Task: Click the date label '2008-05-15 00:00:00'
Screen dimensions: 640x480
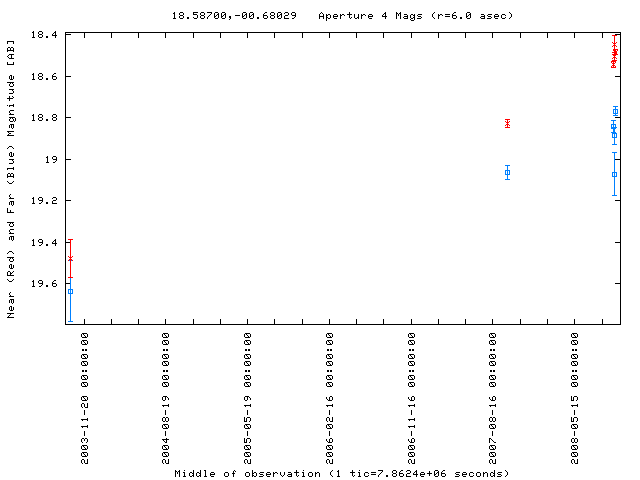Action: pyautogui.click(x=575, y=398)
